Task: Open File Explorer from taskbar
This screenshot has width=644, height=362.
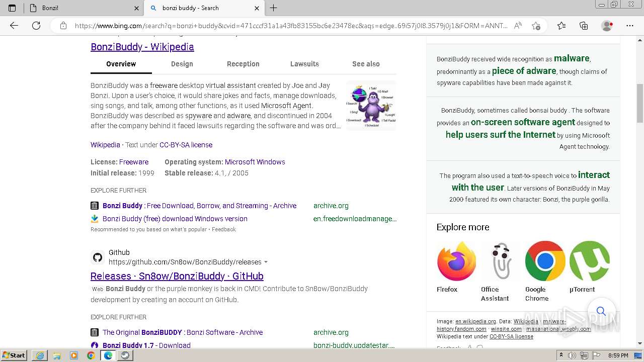Action: [x=57, y=355]
